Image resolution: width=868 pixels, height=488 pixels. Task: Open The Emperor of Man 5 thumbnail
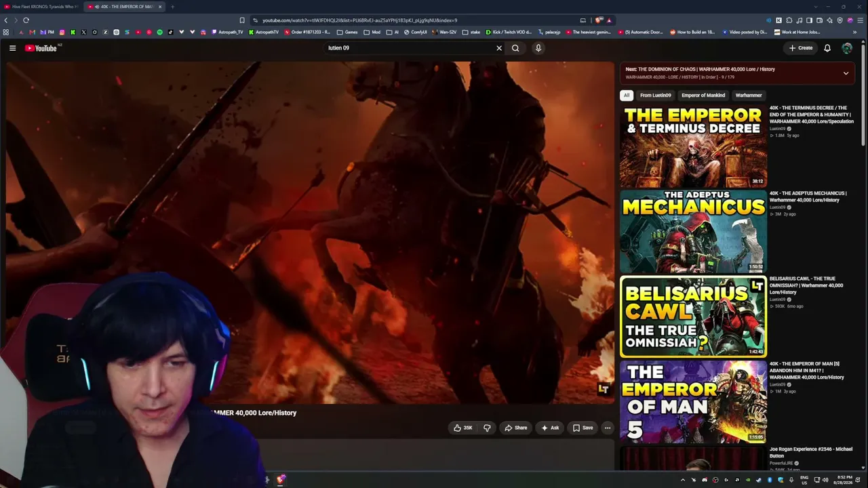point(693,402)
